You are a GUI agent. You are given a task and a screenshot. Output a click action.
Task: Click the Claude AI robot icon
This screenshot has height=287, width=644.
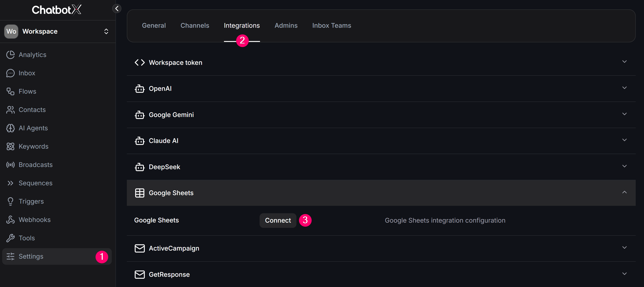(139, 141)
